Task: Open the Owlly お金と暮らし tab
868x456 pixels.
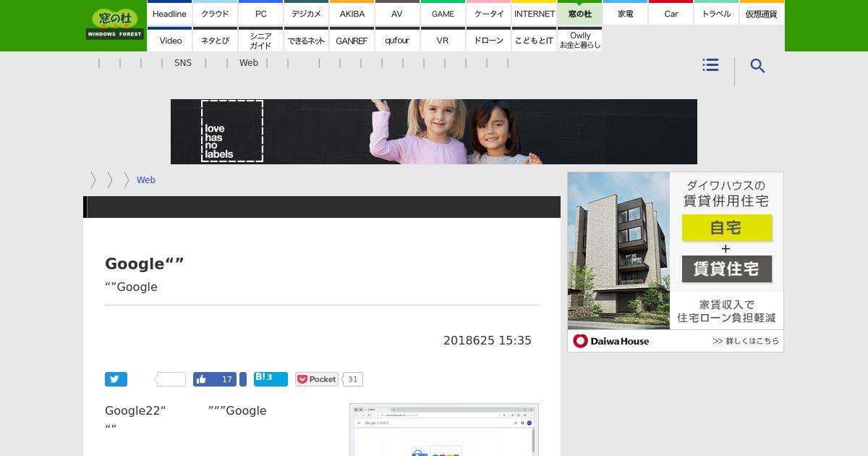Action: point(579,40)
